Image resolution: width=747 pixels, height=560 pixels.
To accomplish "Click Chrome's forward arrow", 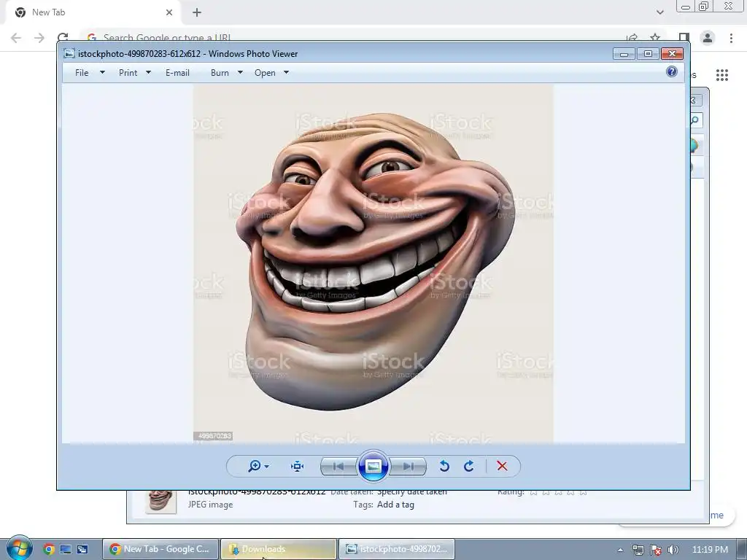I will coord(39,38).
